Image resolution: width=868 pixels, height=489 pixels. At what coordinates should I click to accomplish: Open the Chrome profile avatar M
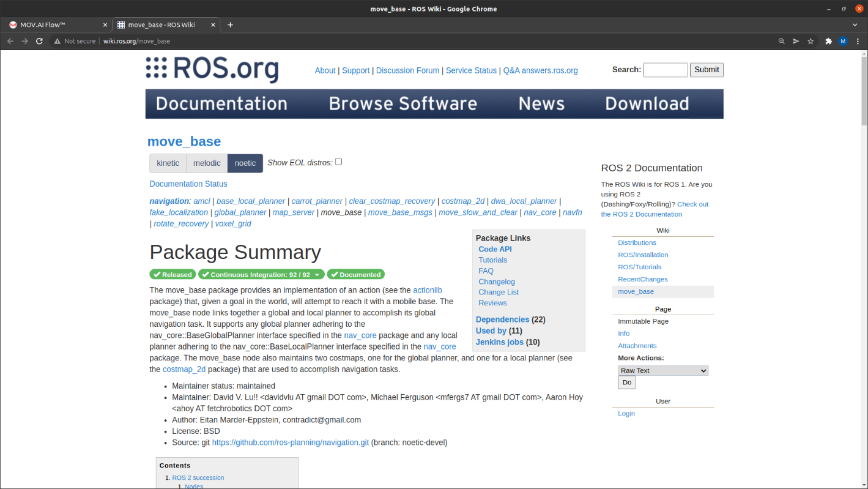pos(843,41)
